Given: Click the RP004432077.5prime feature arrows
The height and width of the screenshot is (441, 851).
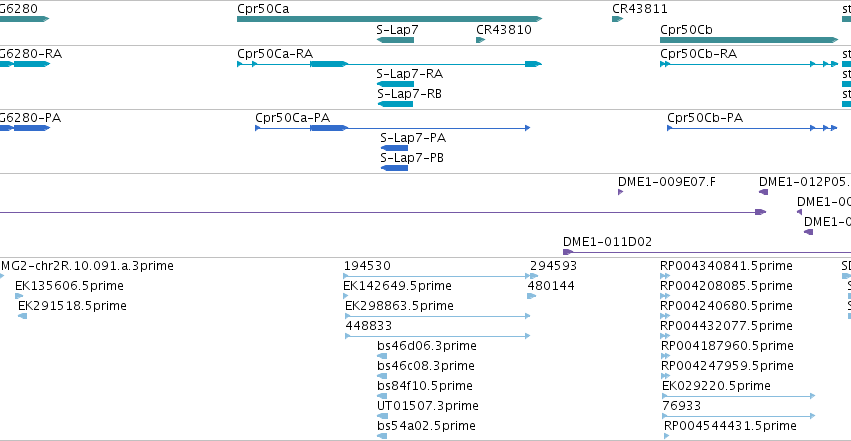Looking at the screenshot, I should point(665,336).
